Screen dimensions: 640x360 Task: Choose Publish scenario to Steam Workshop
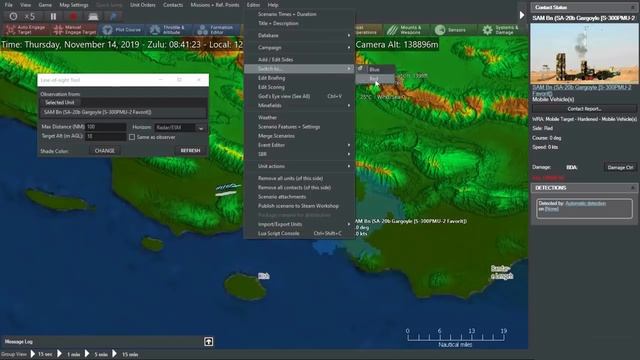coord(299,206)
